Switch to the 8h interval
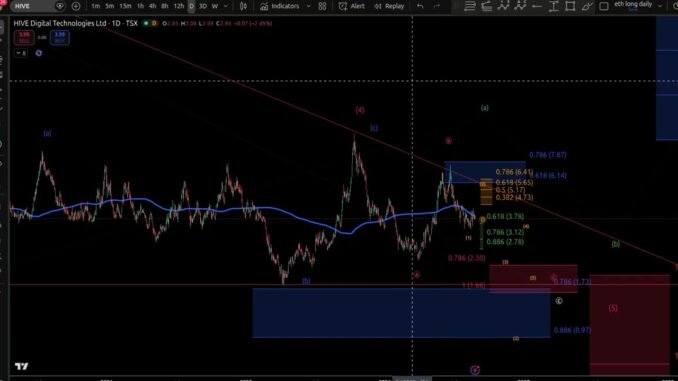 165,6
